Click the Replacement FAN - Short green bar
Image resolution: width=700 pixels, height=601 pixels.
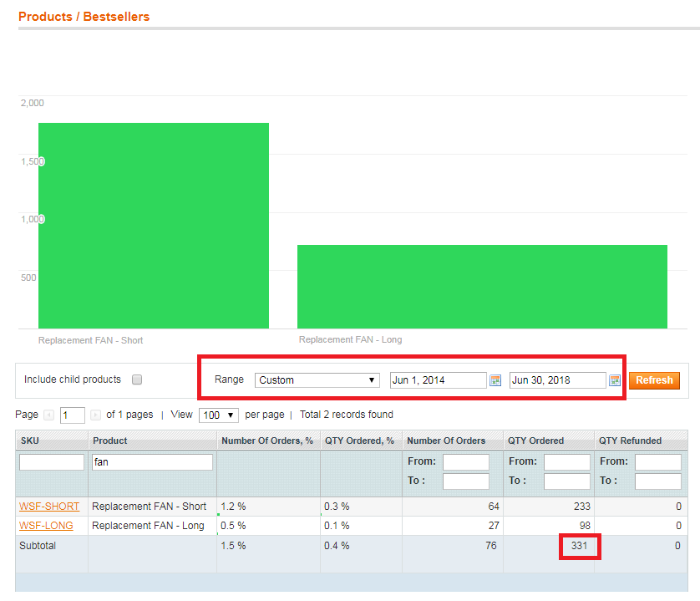(x=153, y=226)
